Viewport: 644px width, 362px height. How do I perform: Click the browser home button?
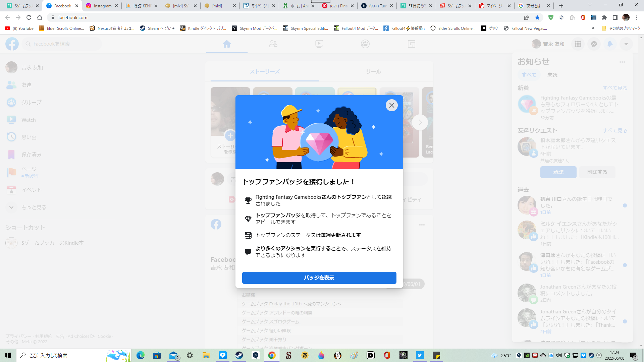click(x=40, y=17)
